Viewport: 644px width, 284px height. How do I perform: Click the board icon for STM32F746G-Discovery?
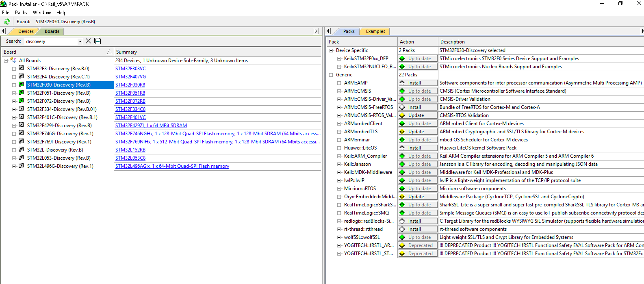pyautogui.click(x=21, y=133)
